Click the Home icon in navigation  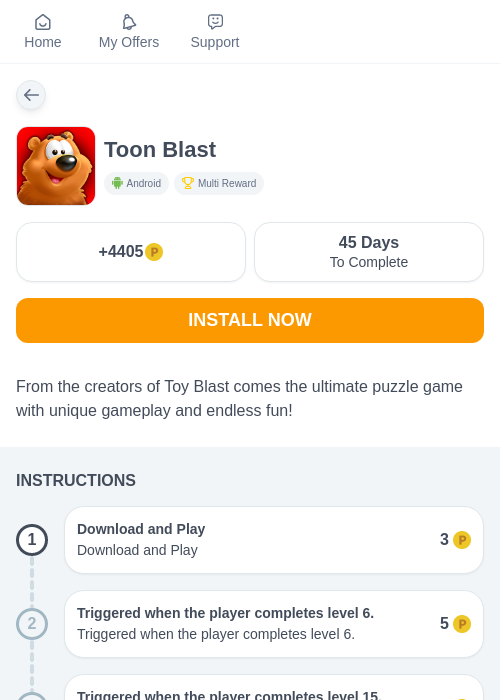(43, 22)
